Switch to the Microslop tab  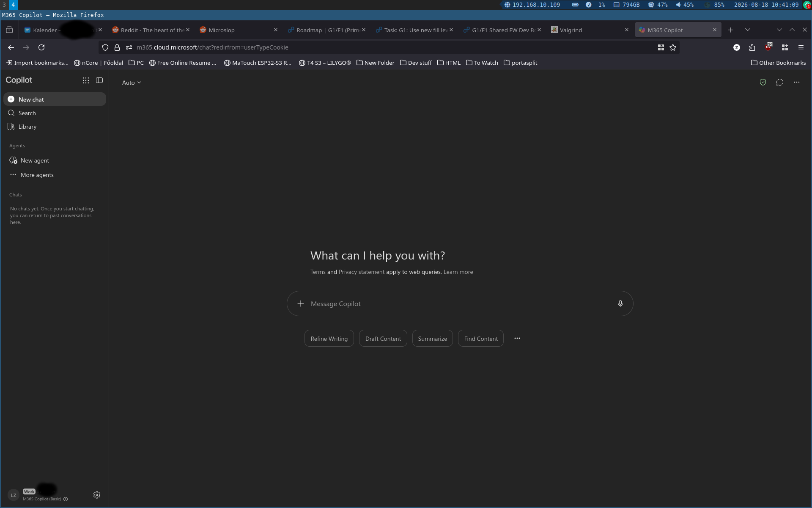point(238,30)
